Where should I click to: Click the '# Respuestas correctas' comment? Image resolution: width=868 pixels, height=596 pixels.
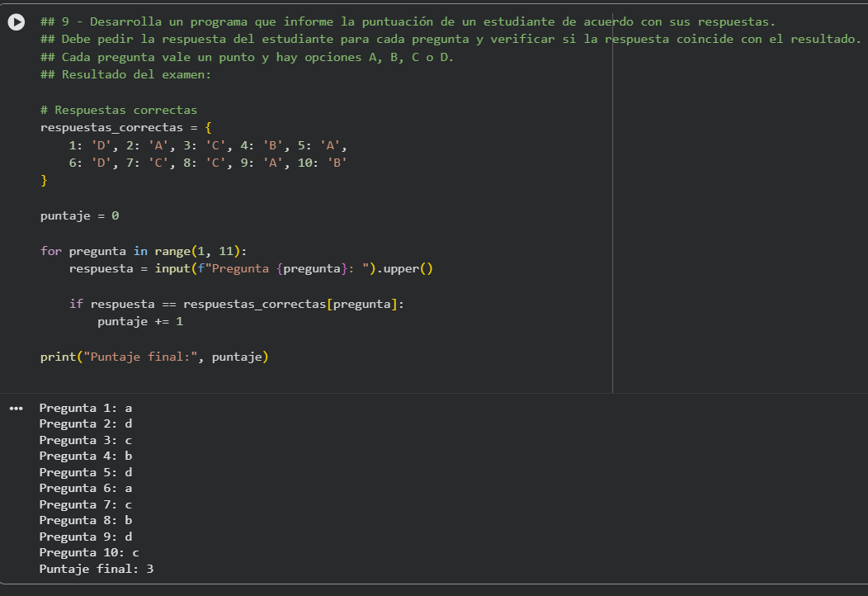point(119,111)
